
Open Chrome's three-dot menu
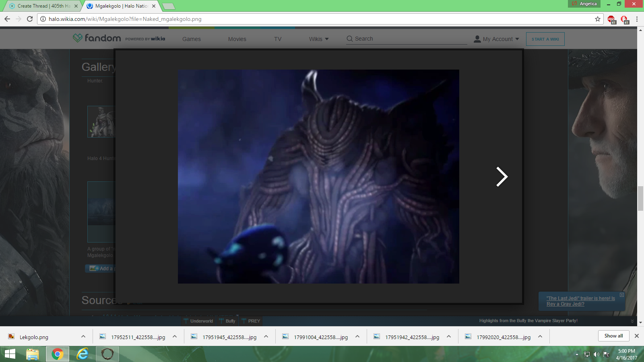click(x=637, y=19)
